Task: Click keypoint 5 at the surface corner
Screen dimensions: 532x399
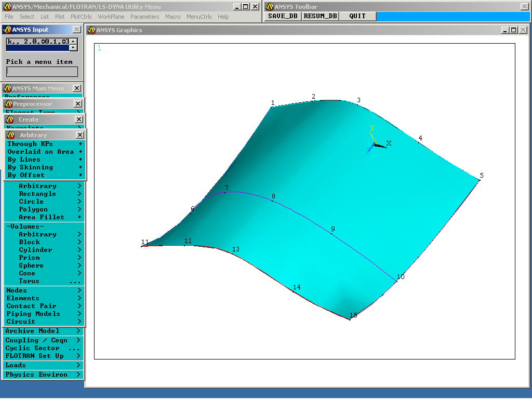Action: pyautogui.click(x=480, y=180)
